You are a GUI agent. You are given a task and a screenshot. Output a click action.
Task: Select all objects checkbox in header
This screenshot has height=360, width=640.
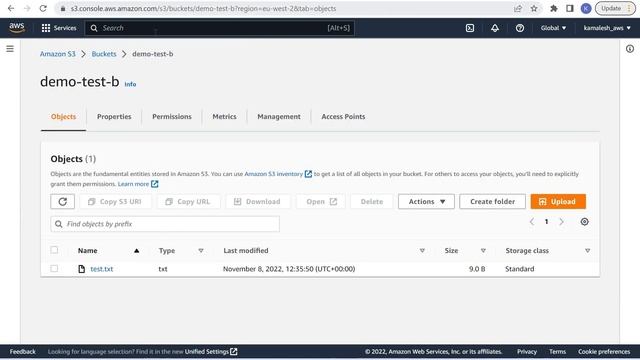pos(54,250)
